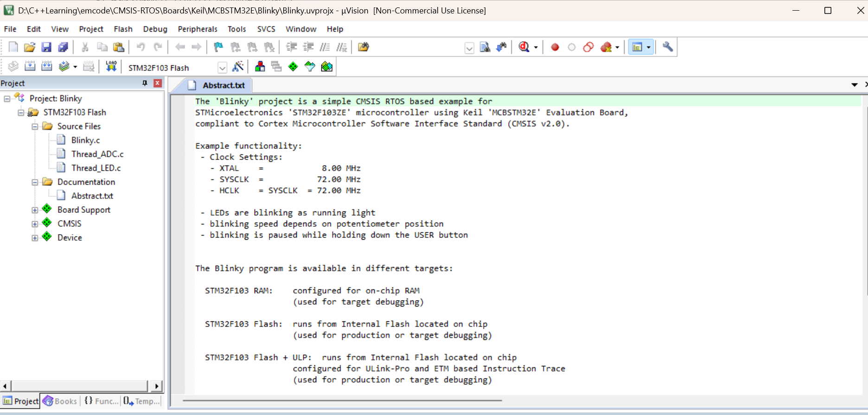Click the Manage Run-Time Environment green diamond icon
The width and height of the screenshot is (868, 415).
pos(293,67)
